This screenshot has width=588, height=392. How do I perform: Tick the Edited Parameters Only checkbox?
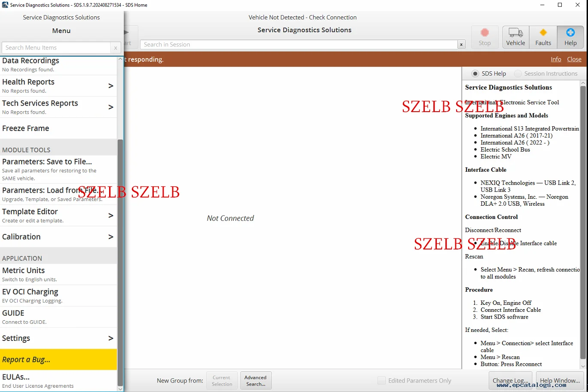tap(381, 380)
